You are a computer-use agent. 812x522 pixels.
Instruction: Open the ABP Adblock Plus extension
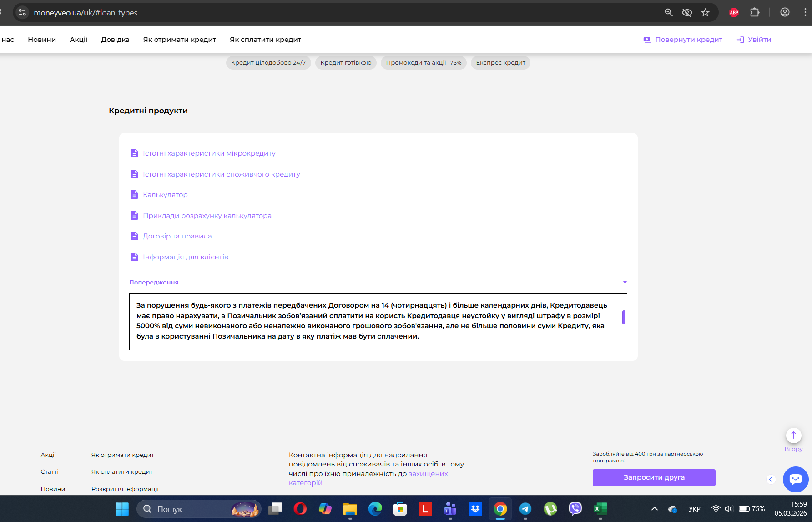(x=734, y=13)
